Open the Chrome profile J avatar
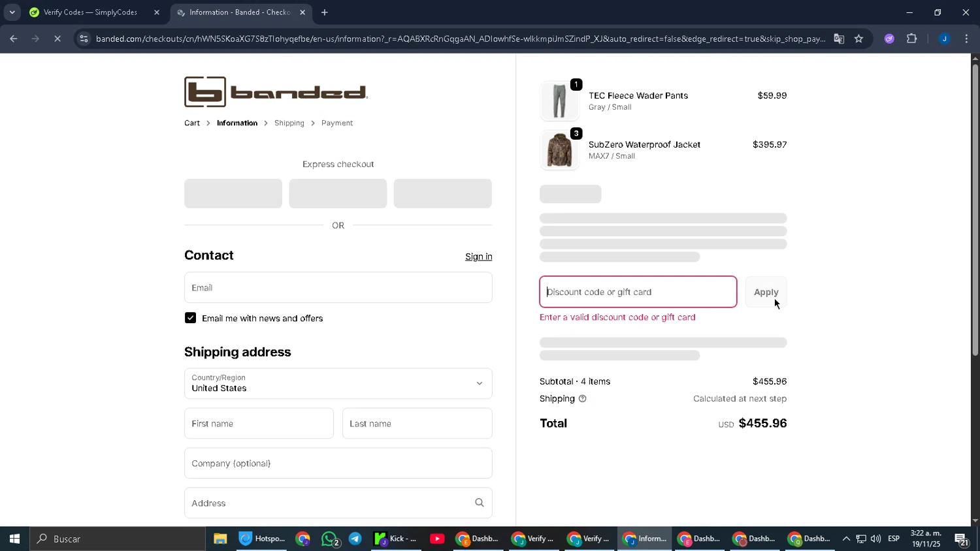 (x=944, y=39)
